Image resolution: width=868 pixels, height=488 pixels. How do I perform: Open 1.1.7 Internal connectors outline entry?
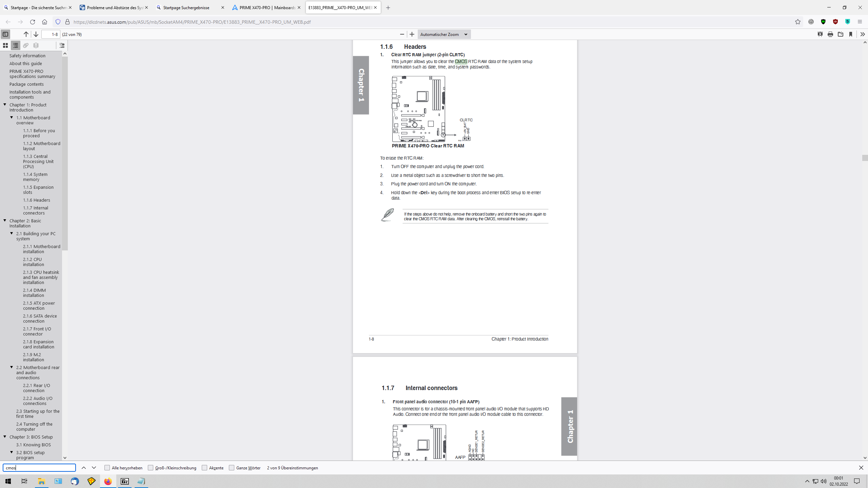point(35,210)
